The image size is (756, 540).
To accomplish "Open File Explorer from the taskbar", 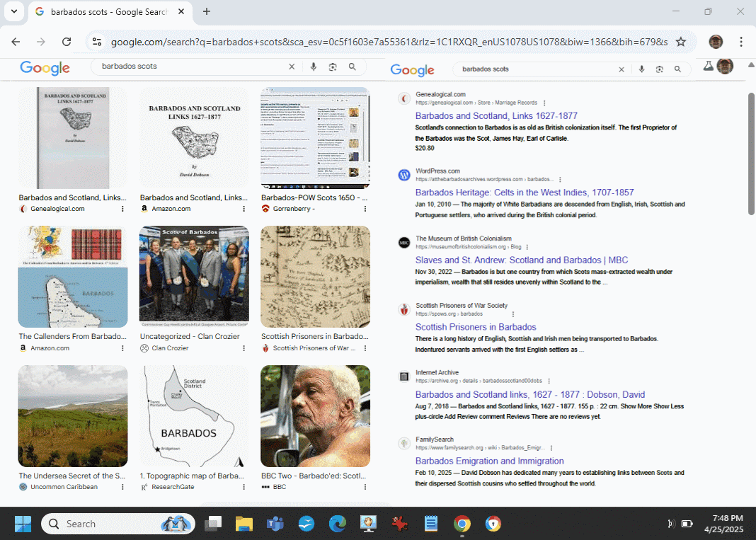I will (244, 524).
